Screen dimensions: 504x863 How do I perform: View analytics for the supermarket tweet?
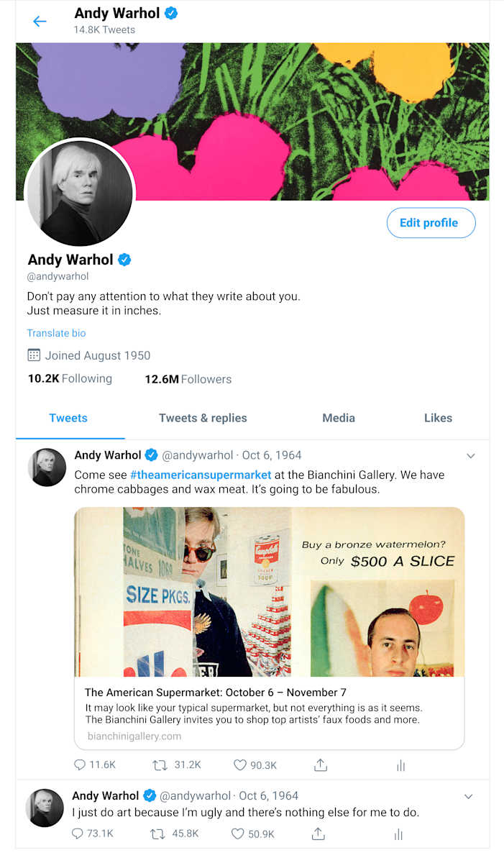(x=400, y=764)
